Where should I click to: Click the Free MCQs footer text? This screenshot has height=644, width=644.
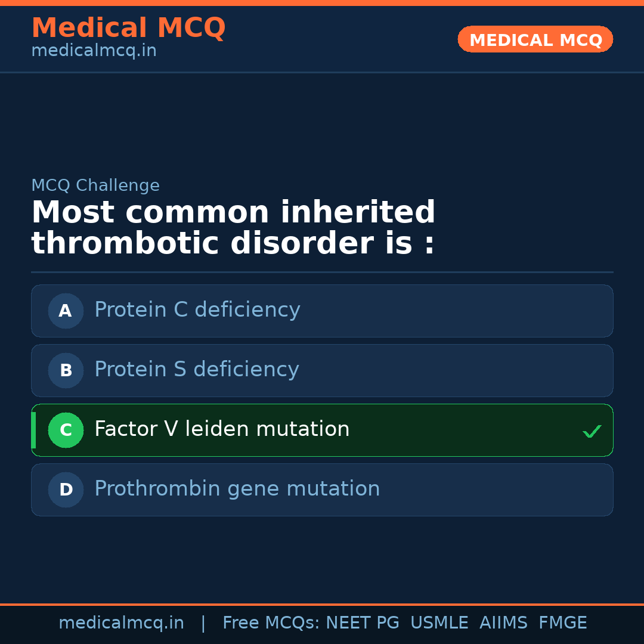[271, 623]
